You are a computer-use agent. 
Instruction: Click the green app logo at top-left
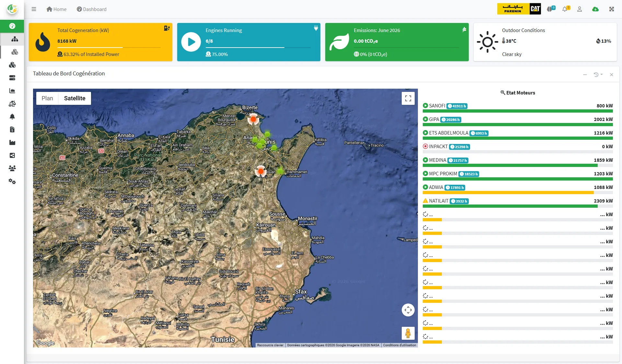[x=12, y=9]
